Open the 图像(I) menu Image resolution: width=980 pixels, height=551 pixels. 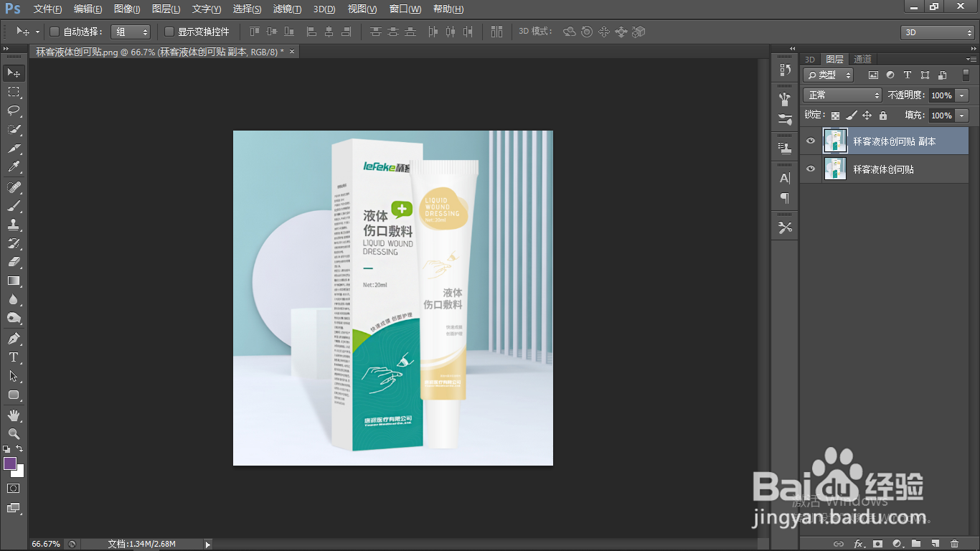coord(127,9)
